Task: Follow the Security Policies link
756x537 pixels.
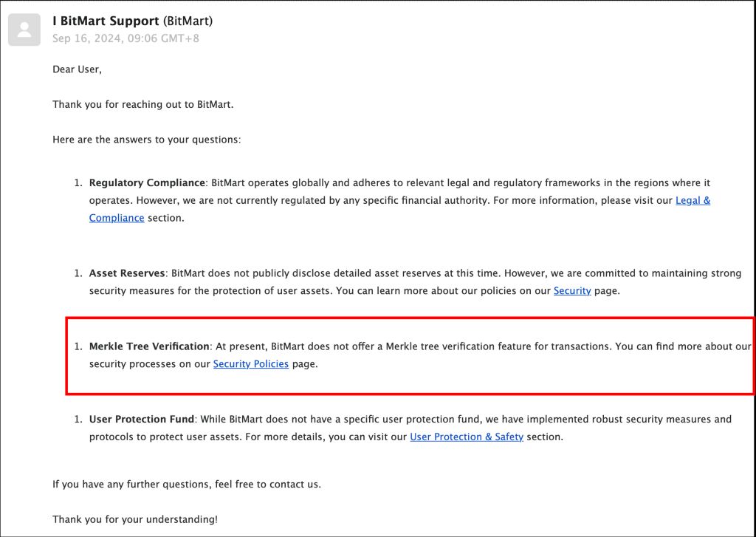Action: click(250, 364)
